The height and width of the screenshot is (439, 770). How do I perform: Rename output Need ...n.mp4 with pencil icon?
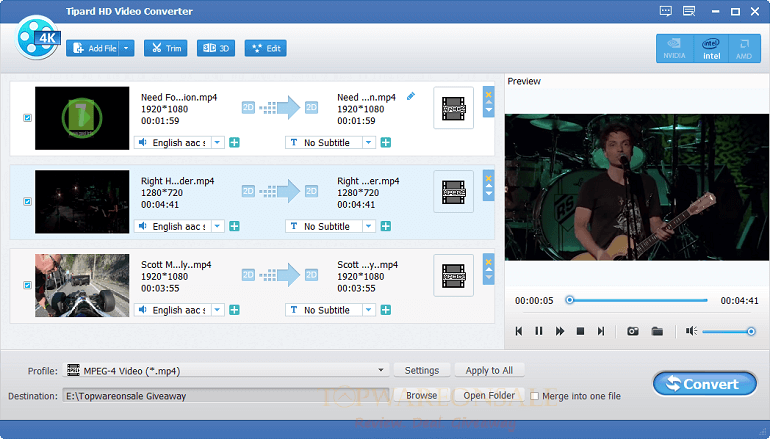coord(411,96)
